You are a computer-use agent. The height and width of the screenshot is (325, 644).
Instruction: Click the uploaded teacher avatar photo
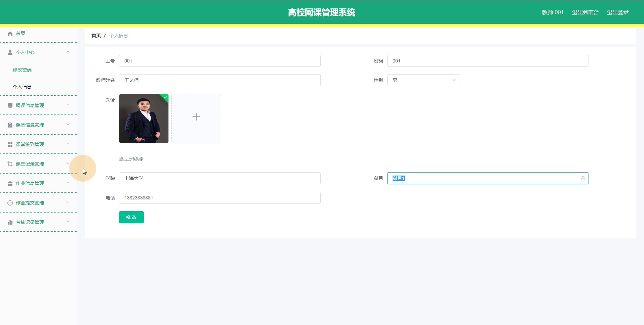tap(144, 119)
